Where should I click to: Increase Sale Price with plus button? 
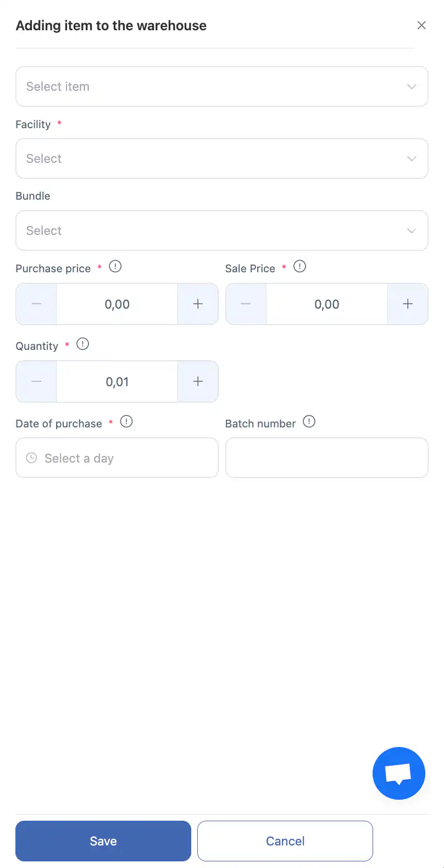(x=408, y=304)
